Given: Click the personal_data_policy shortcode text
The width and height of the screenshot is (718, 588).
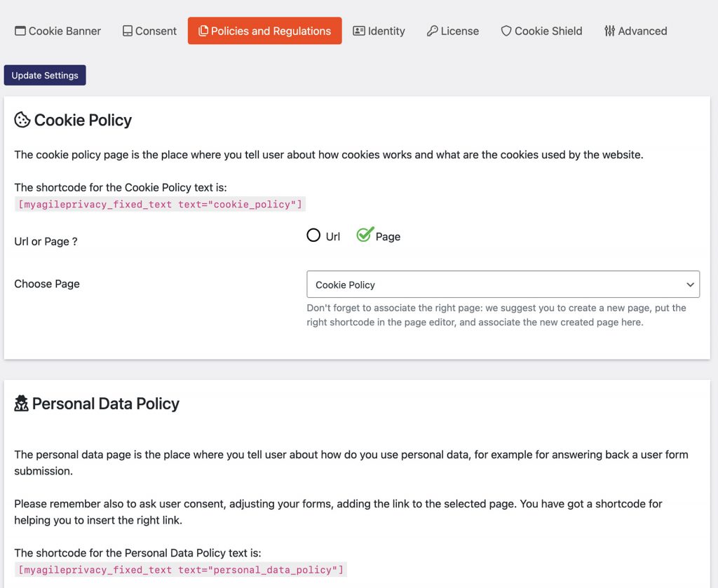Looking at the screenshot, I should 181,570.
